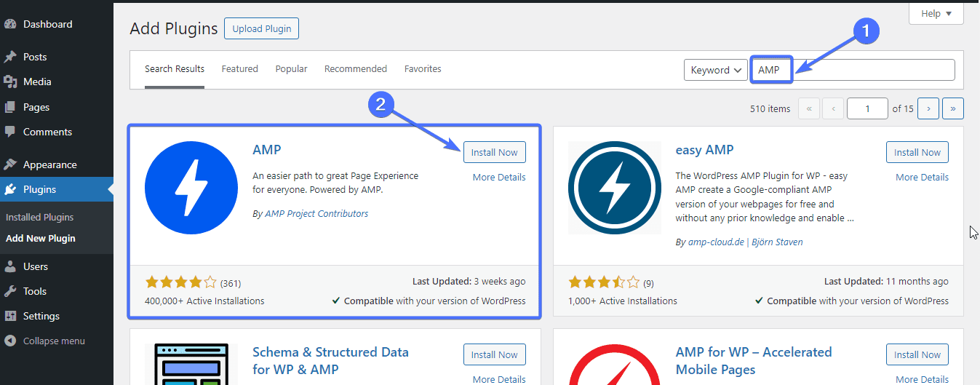Open the Keyword search type dropdown
Image resolution: width=980 pixels, height=385 pixels.
[716, 70]
